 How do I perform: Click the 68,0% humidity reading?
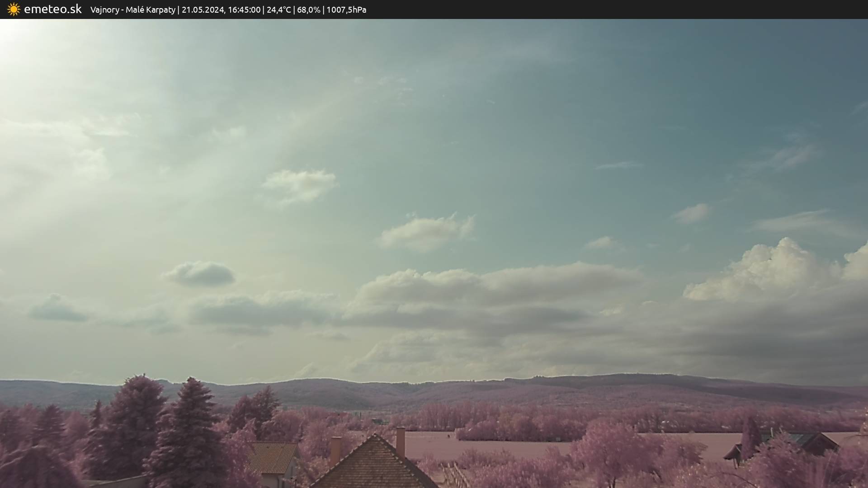pyautogui.click(x=309, y=10)
